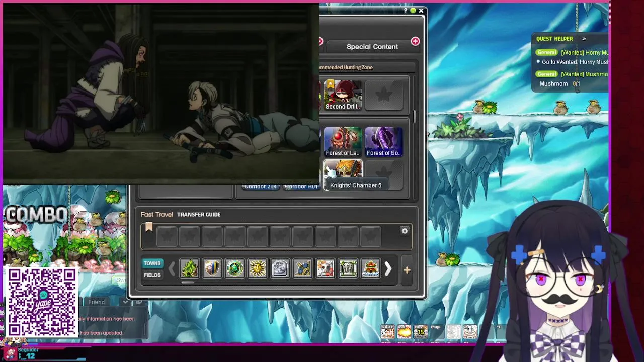Open Fast Travel settings gear

[x=405, y=231]
